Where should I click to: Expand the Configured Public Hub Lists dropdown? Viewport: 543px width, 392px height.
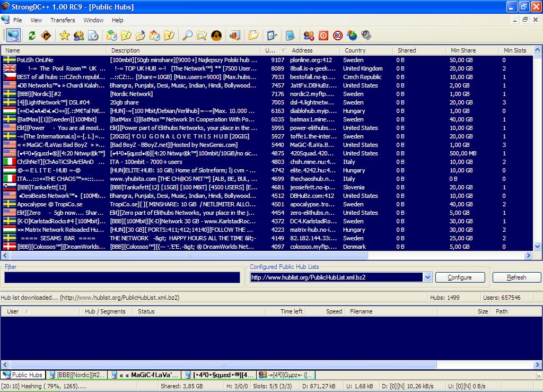click(x=427, y=277)
